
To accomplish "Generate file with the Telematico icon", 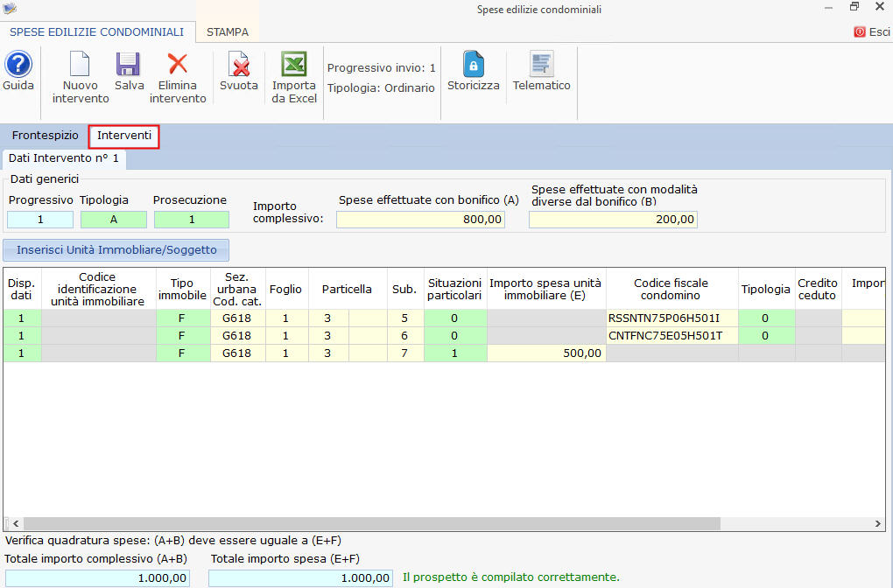I will [541, 71].
